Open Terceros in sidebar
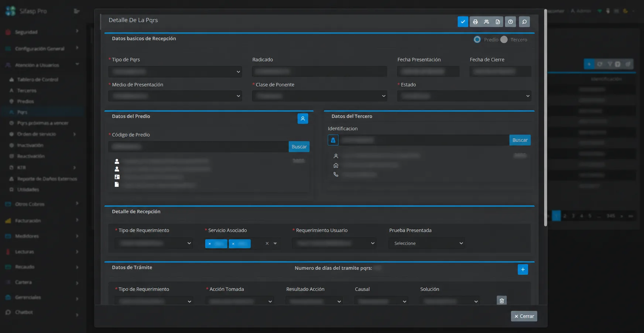Image resolution: width=644 pixels, height=333 pixels. click(27, 90)
